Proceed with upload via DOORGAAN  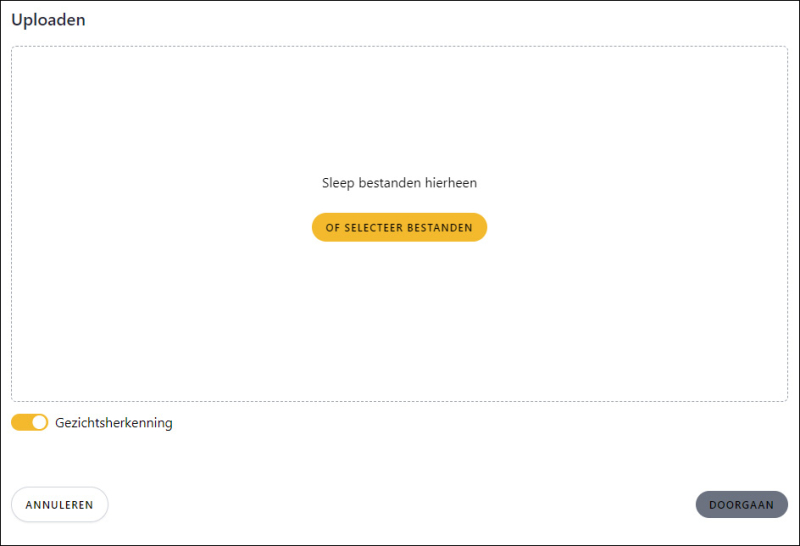coord(741,505)
